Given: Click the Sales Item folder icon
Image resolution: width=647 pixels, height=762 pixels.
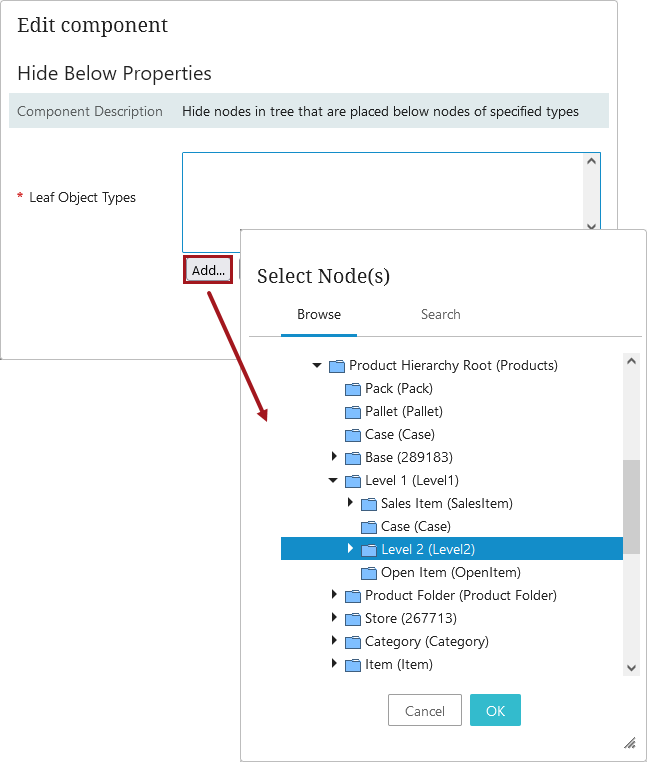Looking at the screenshot, I should click(x=368, y=504).
